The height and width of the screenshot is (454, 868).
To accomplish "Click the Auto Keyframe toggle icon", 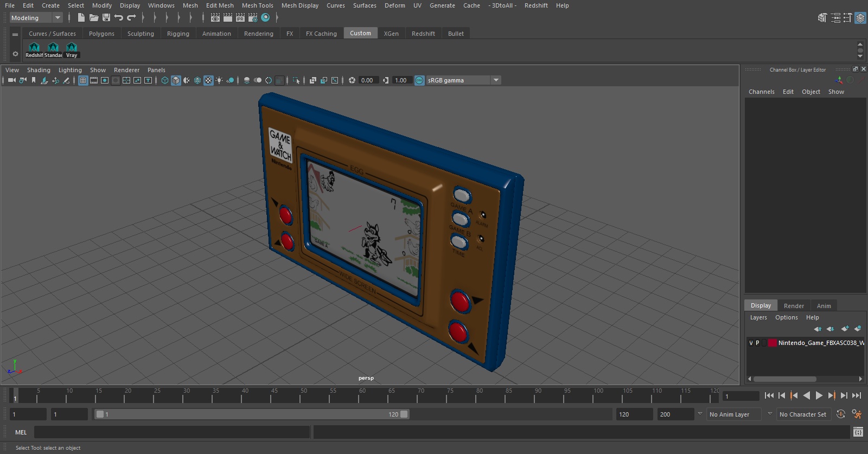I will (841, 414).
